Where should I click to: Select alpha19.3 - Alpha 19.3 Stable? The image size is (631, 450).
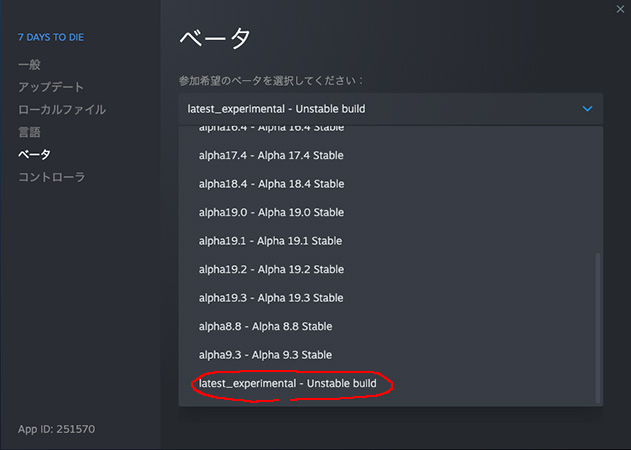pos(271,298)
